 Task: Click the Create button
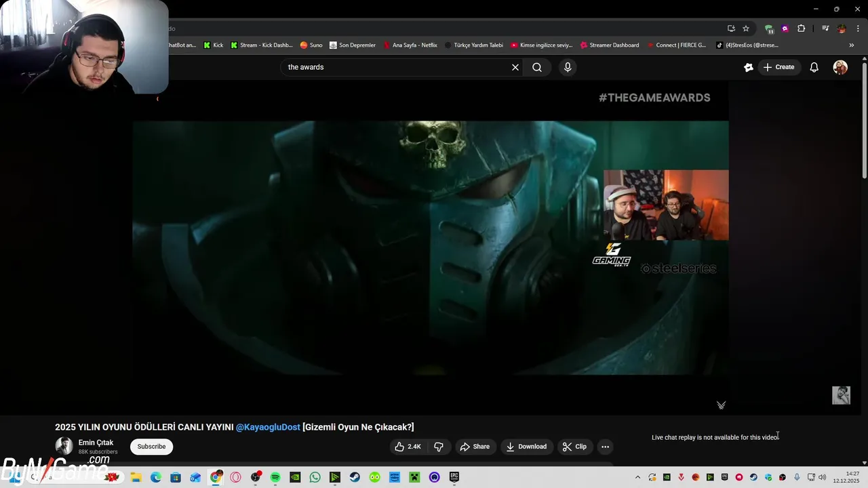click(x=778, y=67)
